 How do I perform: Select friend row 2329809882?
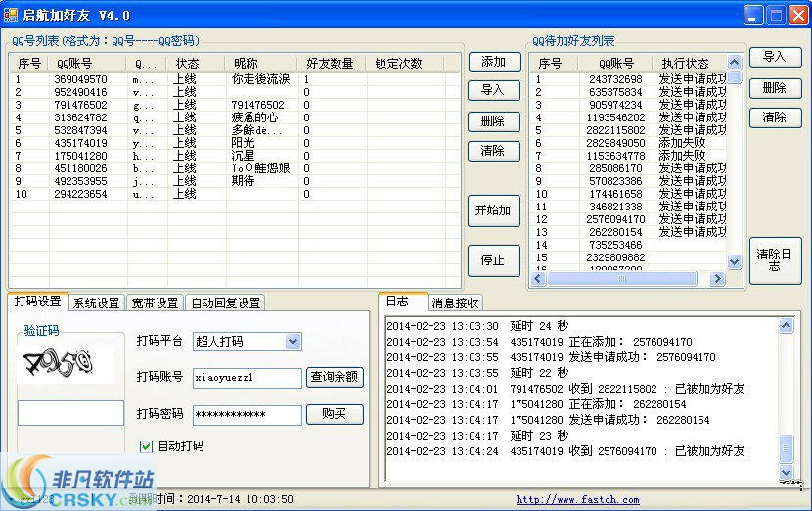[628, 257]
